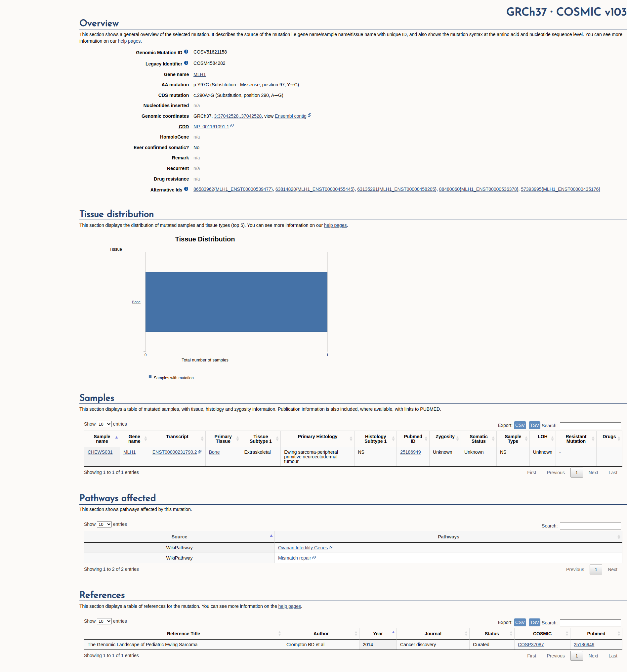This screenshot has height=672, width=627.
Task: Sort Samples table by Primary Histology
Action: coord(317,439)
